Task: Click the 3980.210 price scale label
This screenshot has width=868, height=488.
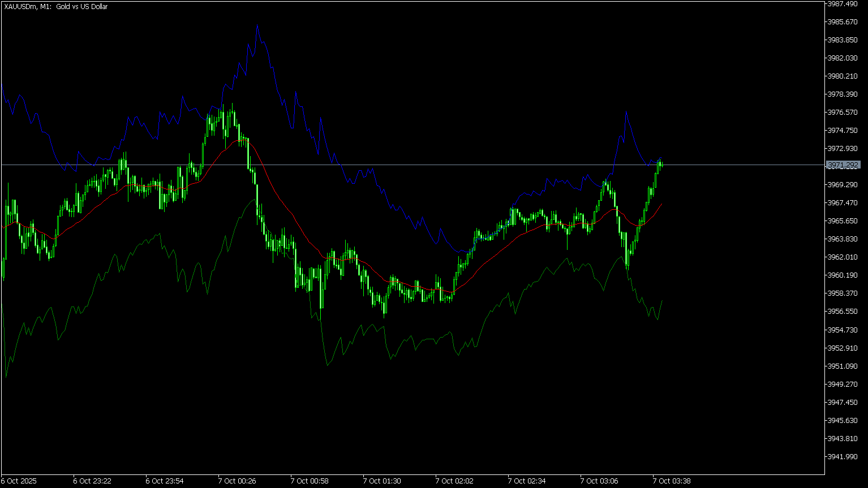Action: [844, 76]
